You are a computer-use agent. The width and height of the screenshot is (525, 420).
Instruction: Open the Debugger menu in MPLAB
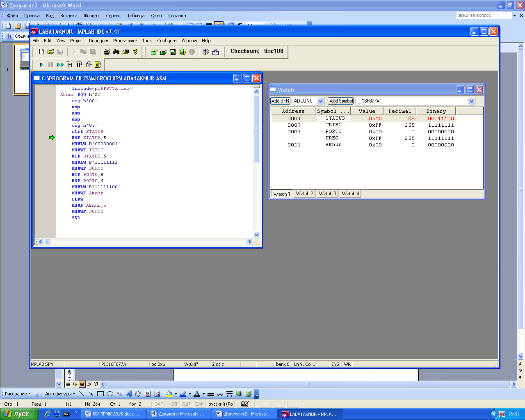click(x=98, y=41)
